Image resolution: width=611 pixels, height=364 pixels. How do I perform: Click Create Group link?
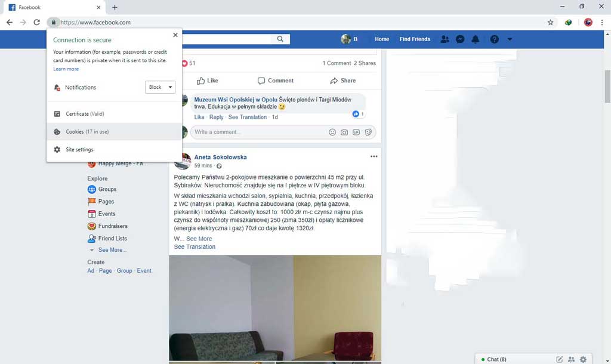pos(124,270)
